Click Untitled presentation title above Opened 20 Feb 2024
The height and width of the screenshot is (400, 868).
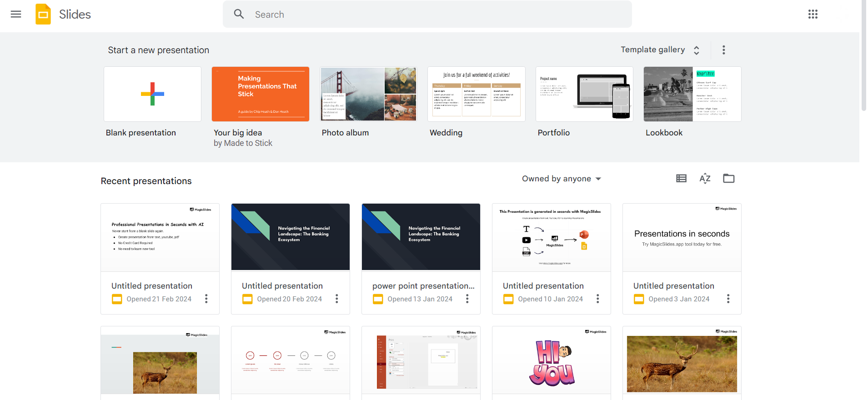coord(282,286)
